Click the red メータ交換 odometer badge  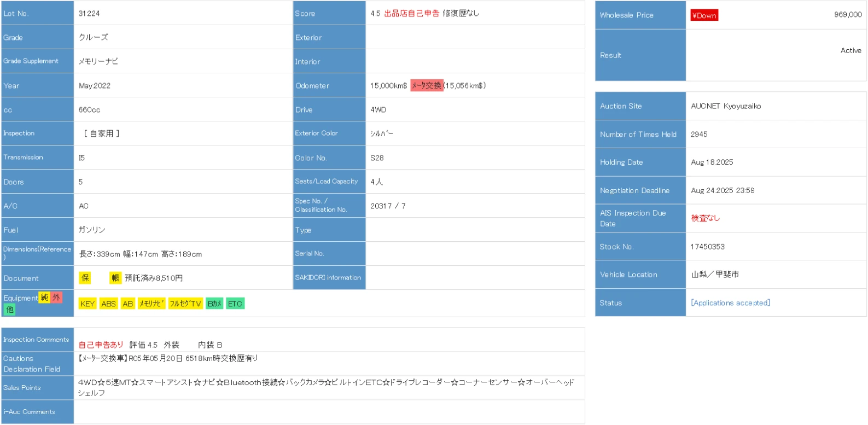pyautogui.click(x=426, y=85)
